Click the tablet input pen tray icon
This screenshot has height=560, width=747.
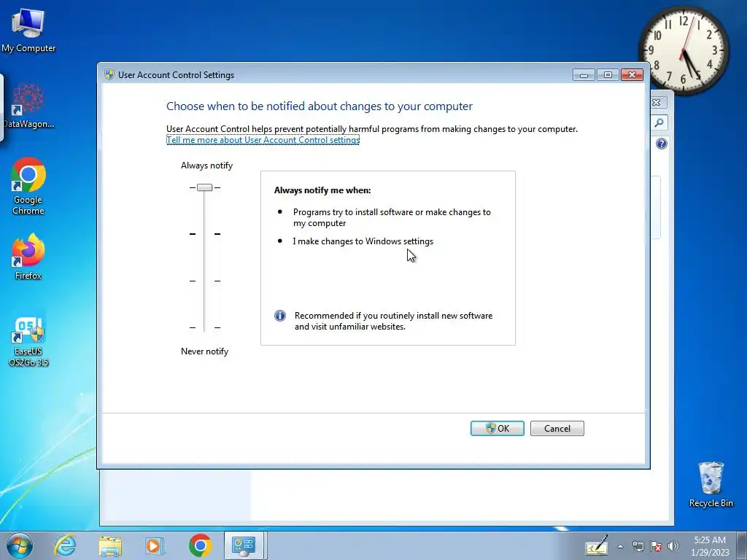(597, 545)
